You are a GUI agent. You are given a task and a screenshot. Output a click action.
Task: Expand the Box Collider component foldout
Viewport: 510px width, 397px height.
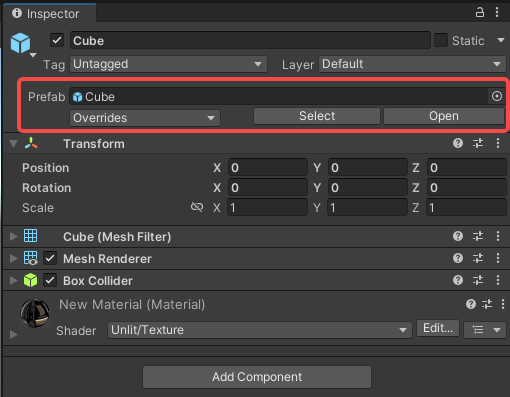click(13, 280)
